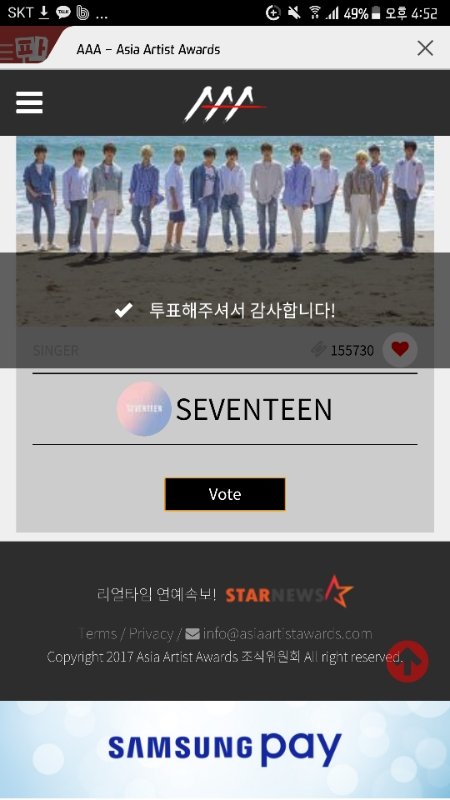The image size is (450, 800).
Task: Open the StarNews logo link
Action: pos(289,592)
